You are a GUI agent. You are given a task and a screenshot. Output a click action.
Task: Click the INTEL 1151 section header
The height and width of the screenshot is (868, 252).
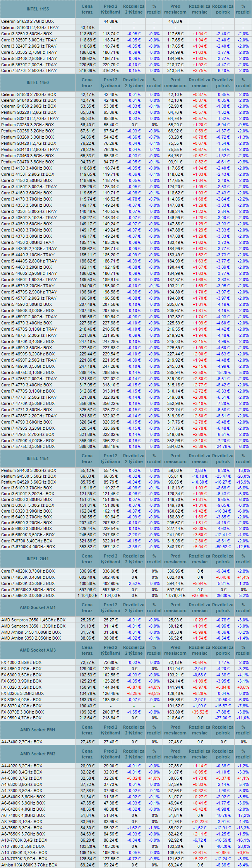38,458
